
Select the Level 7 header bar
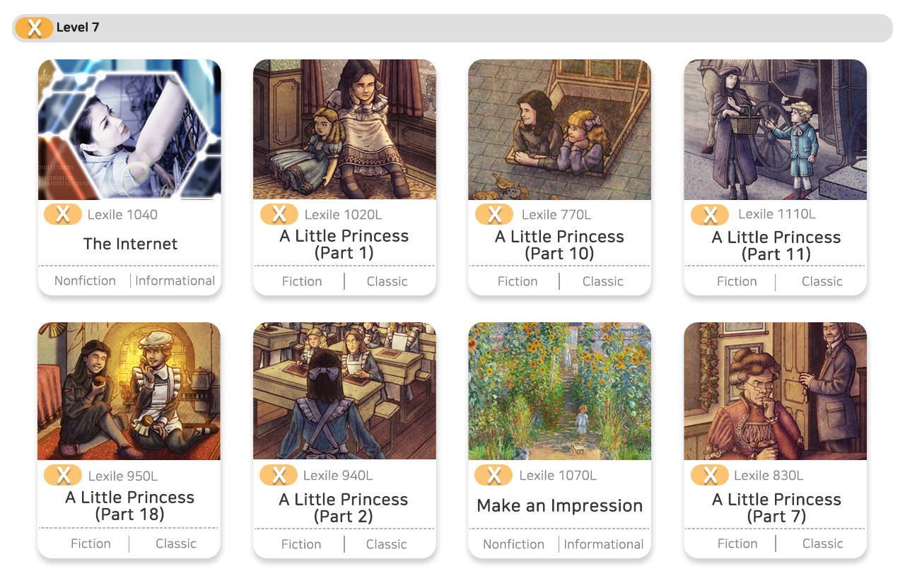click(x=452, y=28)
